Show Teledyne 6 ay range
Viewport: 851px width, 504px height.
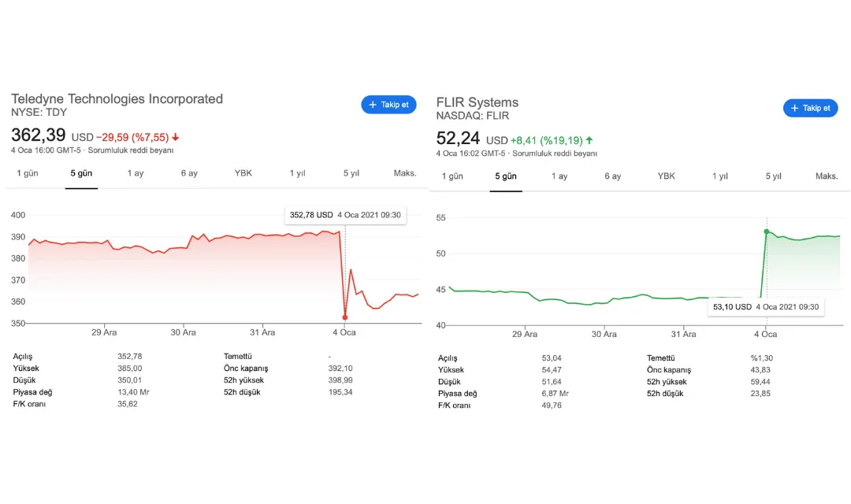[x=189, y=173]
